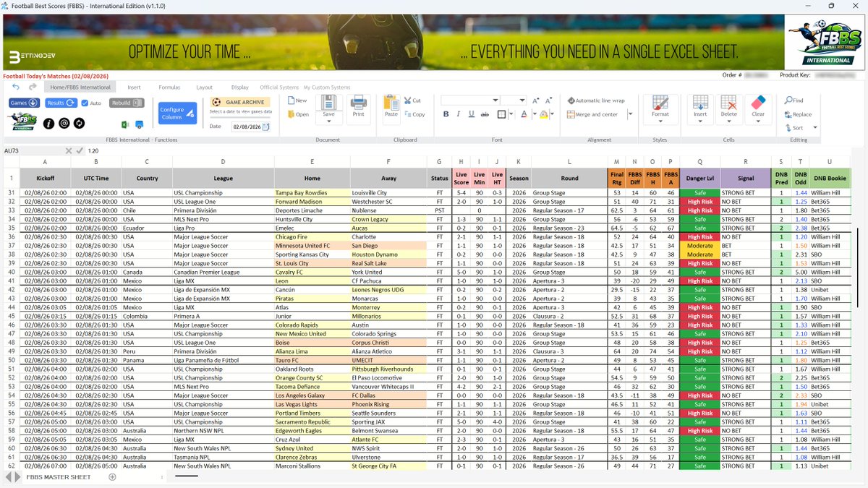Apply Underline formatting
The height and width of the screenshot is (488, 868).
472,114
